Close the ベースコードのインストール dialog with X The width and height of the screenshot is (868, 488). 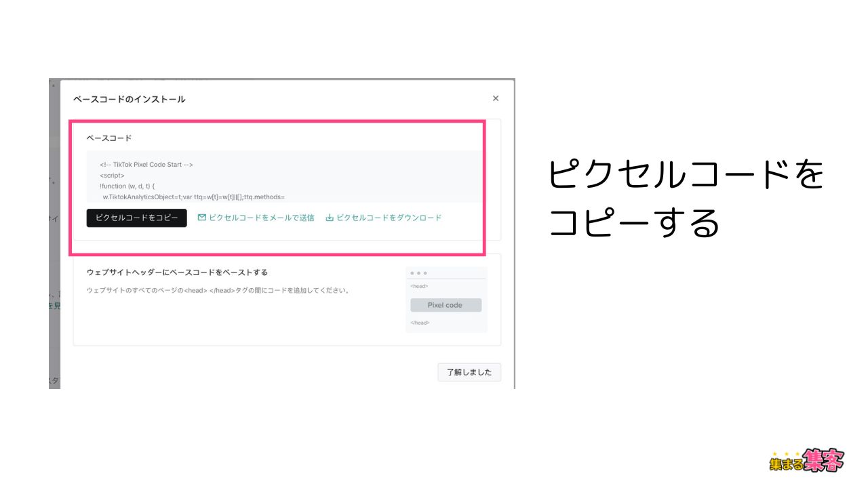[x=496, y=98]
